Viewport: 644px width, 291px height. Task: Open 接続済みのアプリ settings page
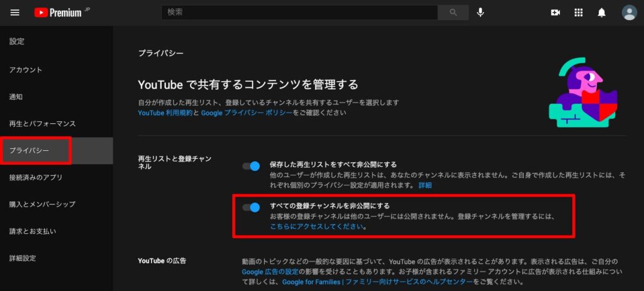pyautogui.click(x=36, y=177)
